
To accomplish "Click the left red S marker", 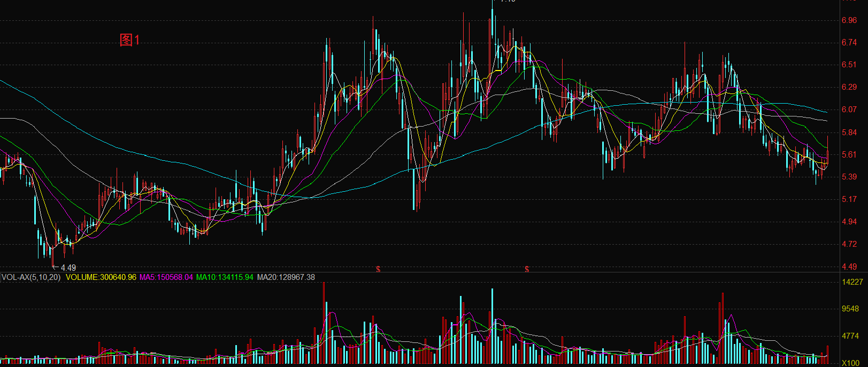I will pyautogui.click(x=378, y=269).
